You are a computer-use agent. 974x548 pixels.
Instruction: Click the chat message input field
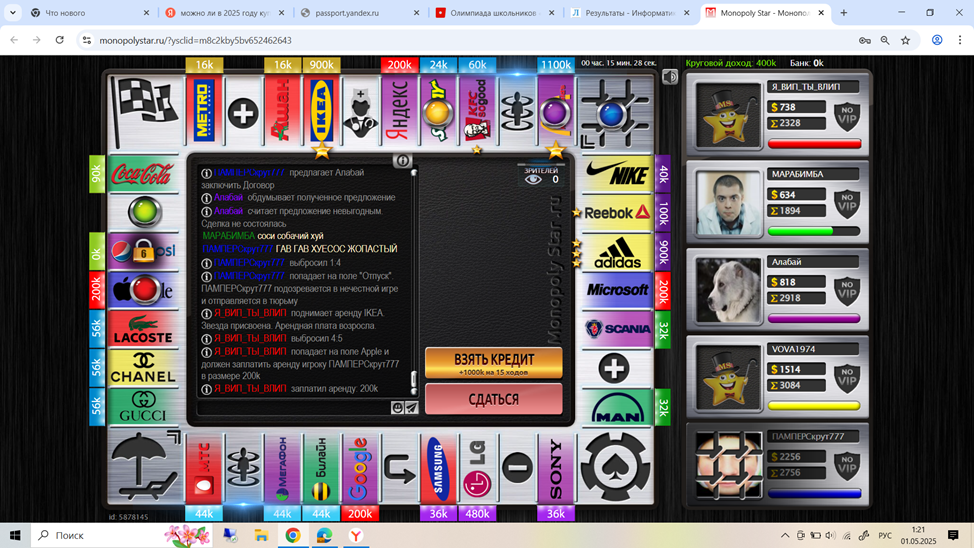tap(293, 408)
